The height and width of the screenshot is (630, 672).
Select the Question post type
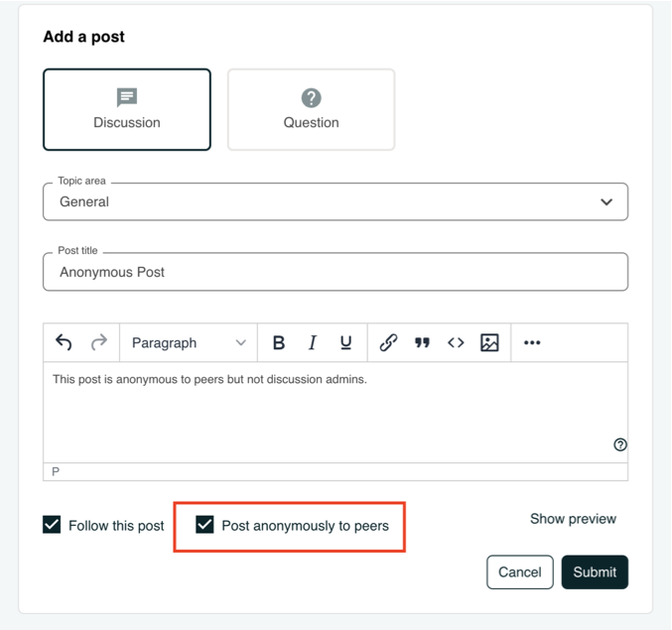click(312, 109)
